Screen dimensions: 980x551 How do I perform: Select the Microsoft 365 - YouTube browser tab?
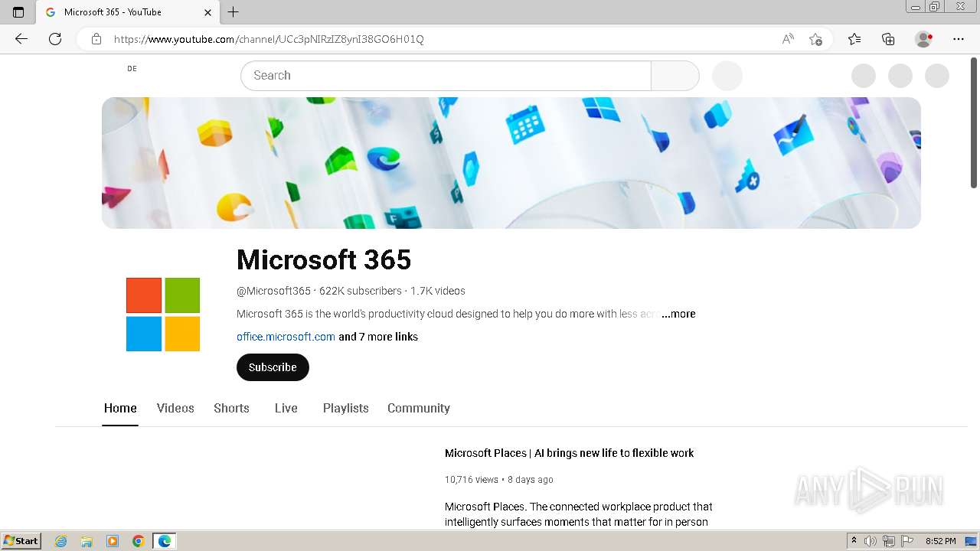pos(128,12)
